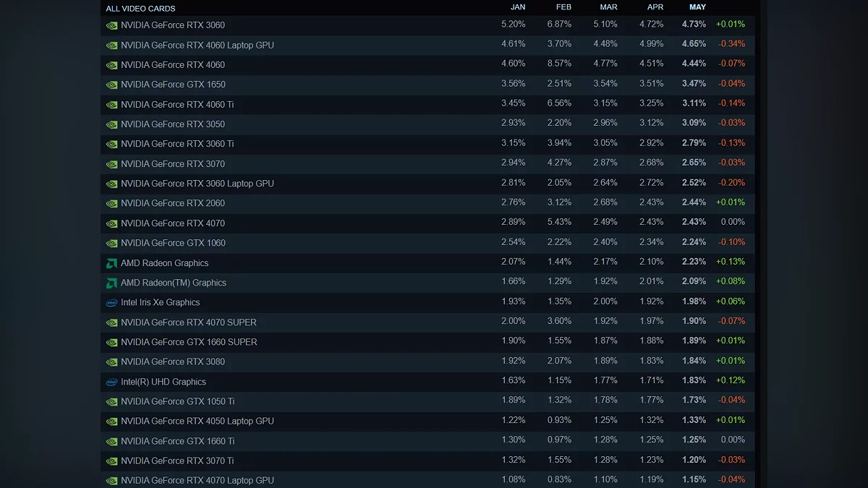Click NVIDIA logo next to GeForce GTX 1650

(x=111, y=85)
